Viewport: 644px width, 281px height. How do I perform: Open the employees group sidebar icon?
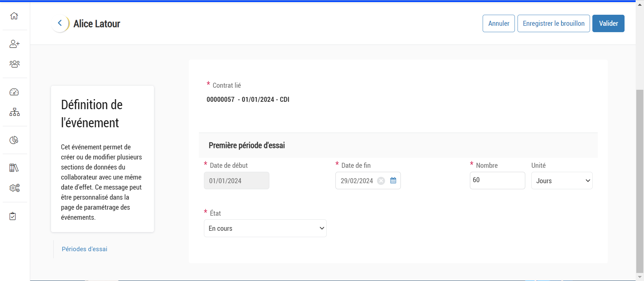[x=14, y=64]
